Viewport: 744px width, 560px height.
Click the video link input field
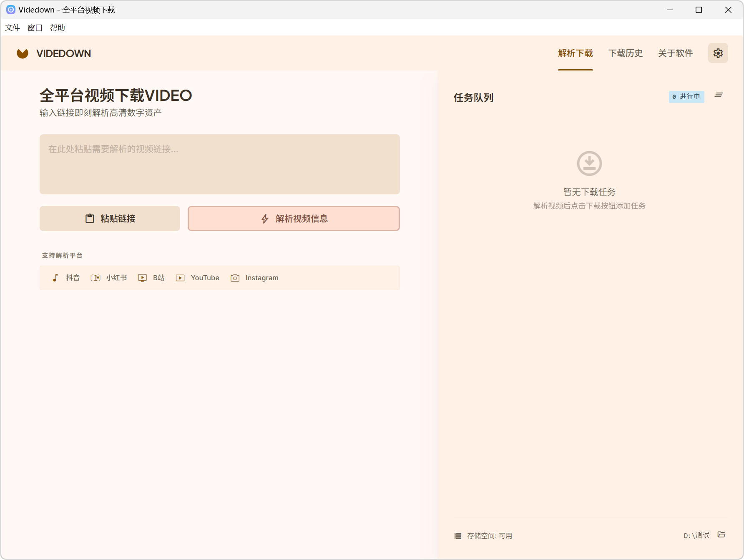[x=220, y=164]
